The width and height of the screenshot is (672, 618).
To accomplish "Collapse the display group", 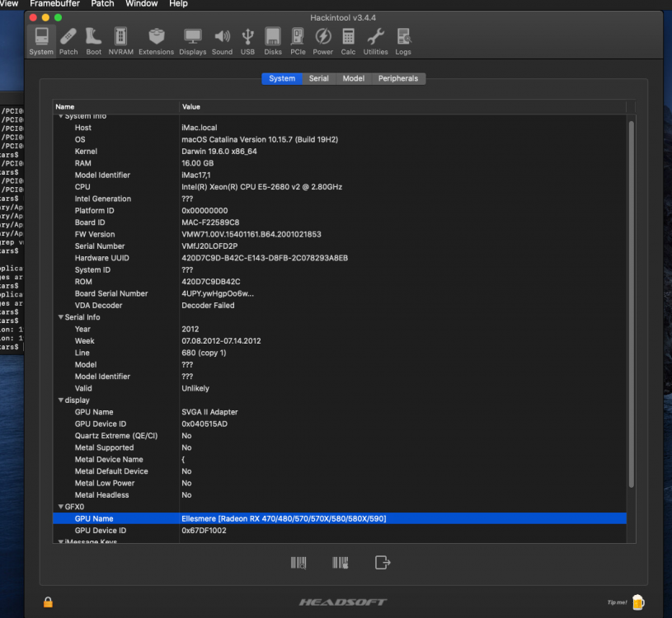I will click(x=61, y=400).
